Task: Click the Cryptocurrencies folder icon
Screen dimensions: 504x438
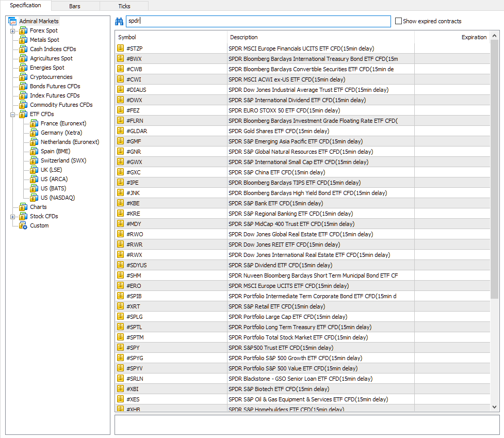Action: click(23, 77)
